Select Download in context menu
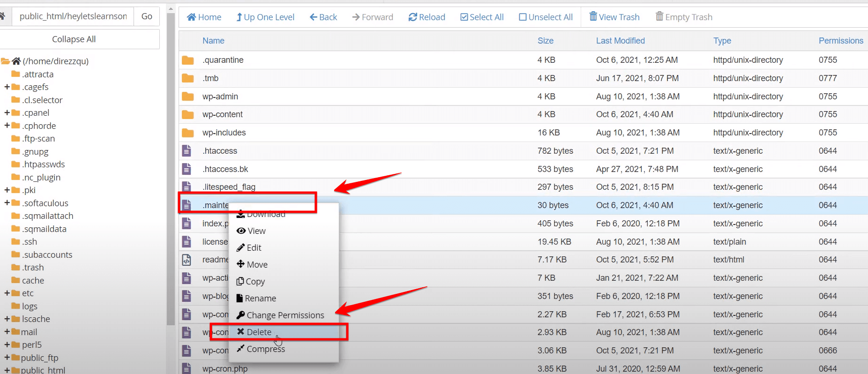Screen dimensions: 868x374 tap(261, 214)
